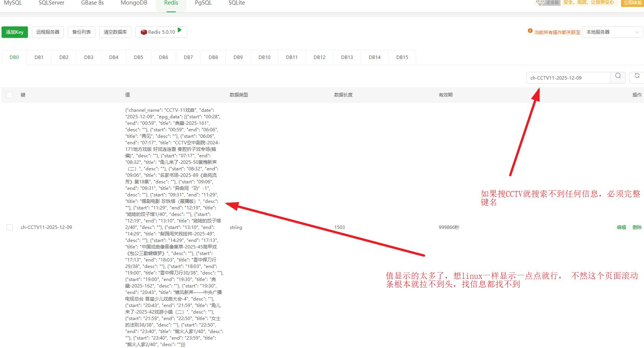Open database tab DB12

320,57
